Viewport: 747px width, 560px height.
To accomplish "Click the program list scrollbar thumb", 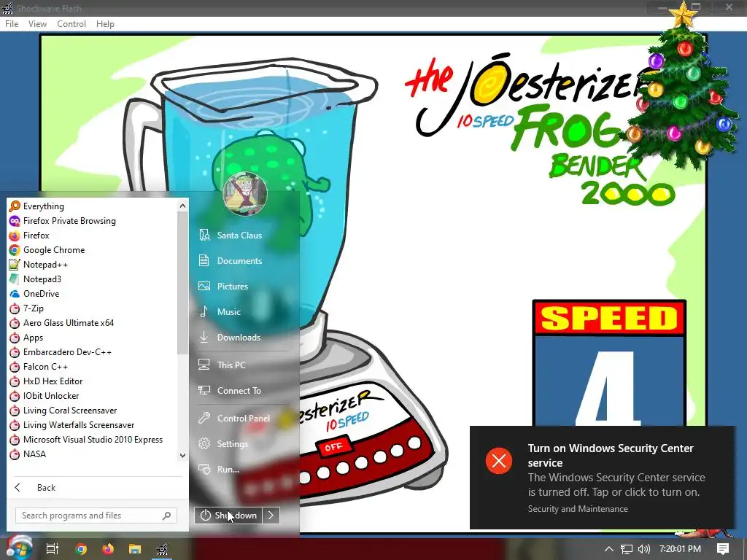I will [x=182, y=284].
